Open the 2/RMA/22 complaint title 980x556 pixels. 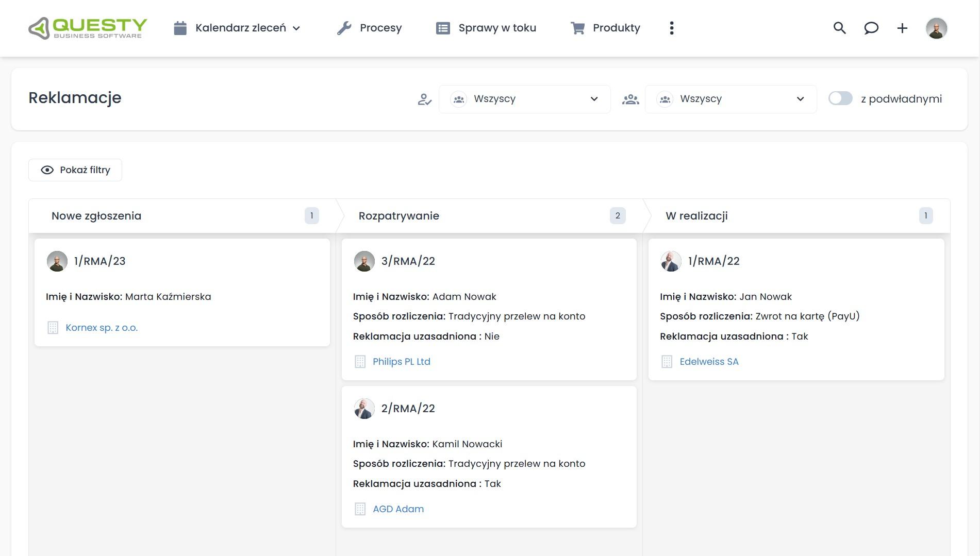coord(408,409)
